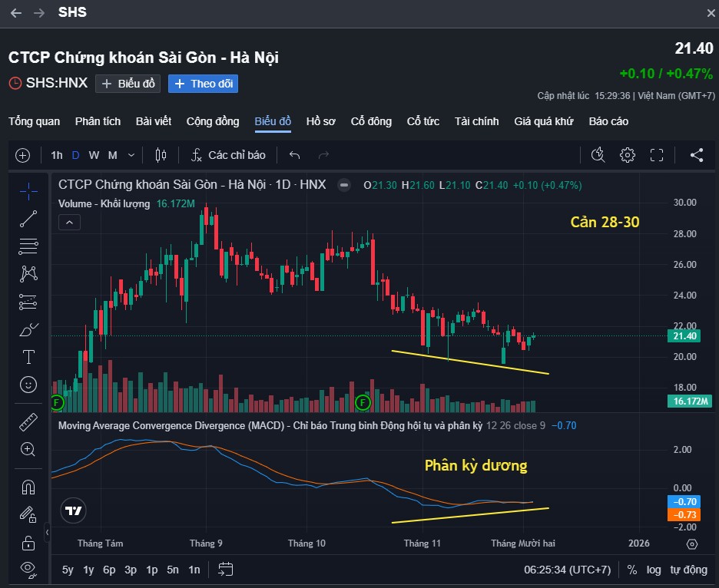Share the chart snapshot
Screen dimensions: 719x588
coord(697,155)
